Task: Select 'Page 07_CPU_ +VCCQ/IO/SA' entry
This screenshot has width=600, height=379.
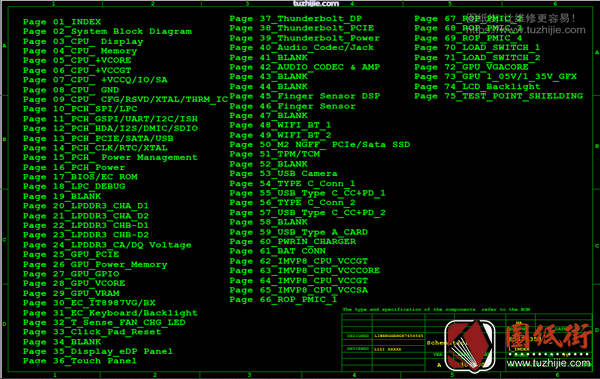Action: 95,80
